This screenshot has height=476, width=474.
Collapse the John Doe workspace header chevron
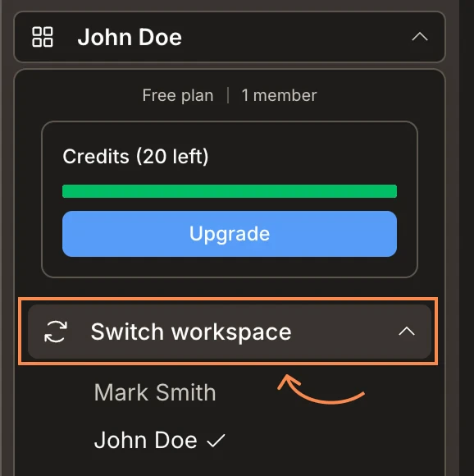pos(420,37)
